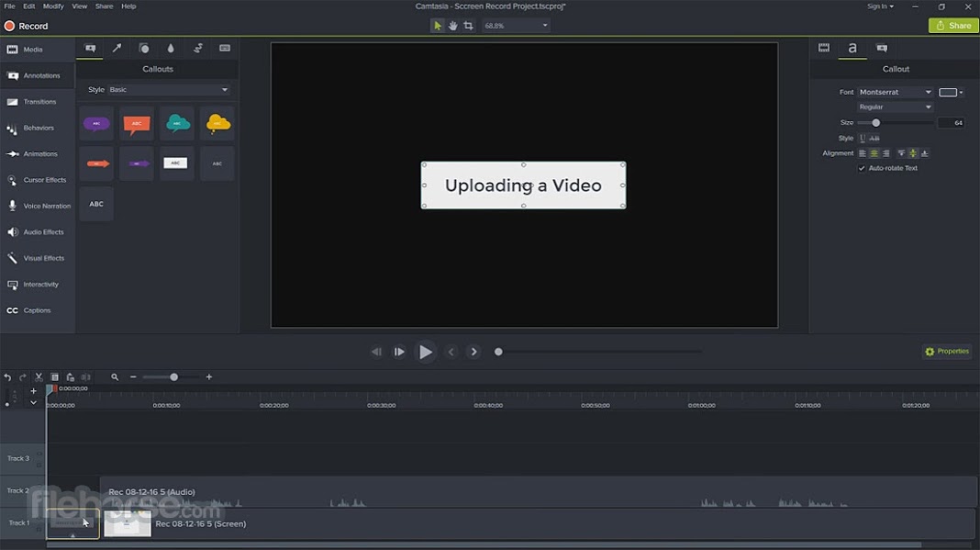Jump to the next media clip

473,353
